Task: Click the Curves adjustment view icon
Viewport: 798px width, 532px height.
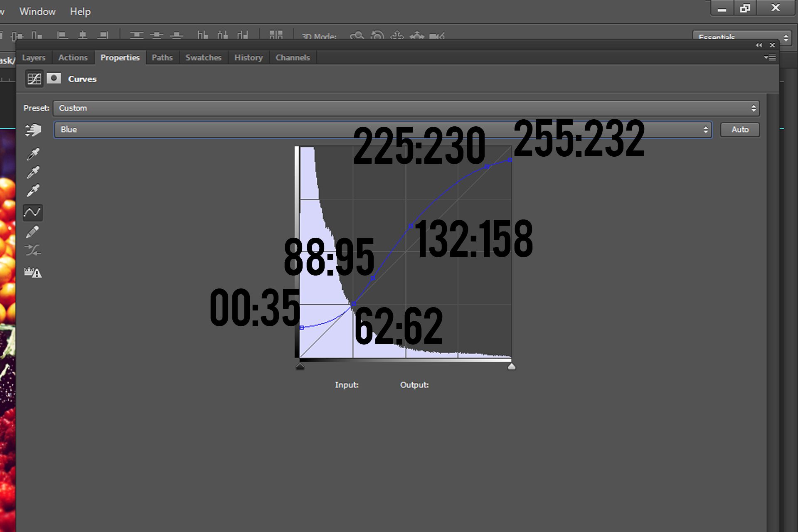Action: point(34,79)
